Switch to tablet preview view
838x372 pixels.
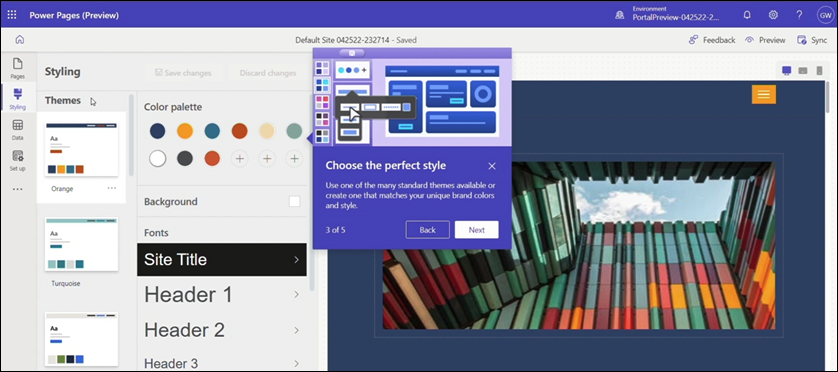click(803, 71)
